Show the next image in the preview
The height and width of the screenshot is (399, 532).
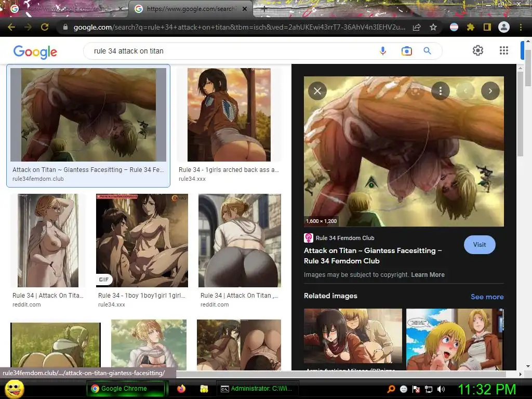(490, 91)
